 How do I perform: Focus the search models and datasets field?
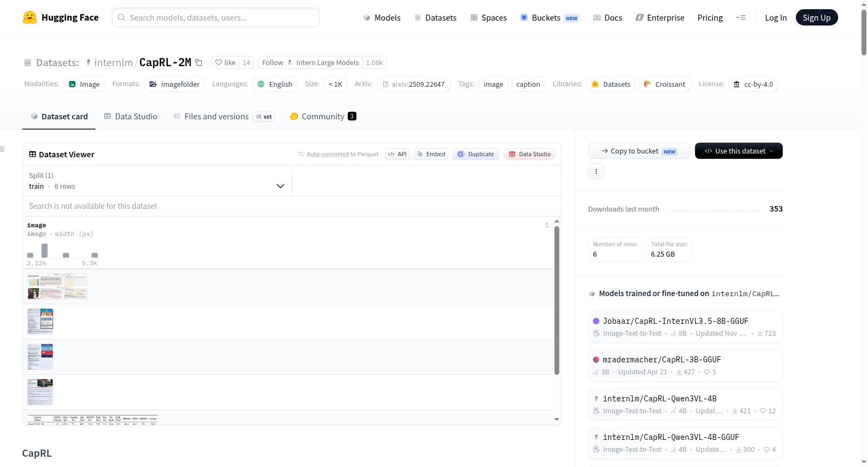pos(216,17)
